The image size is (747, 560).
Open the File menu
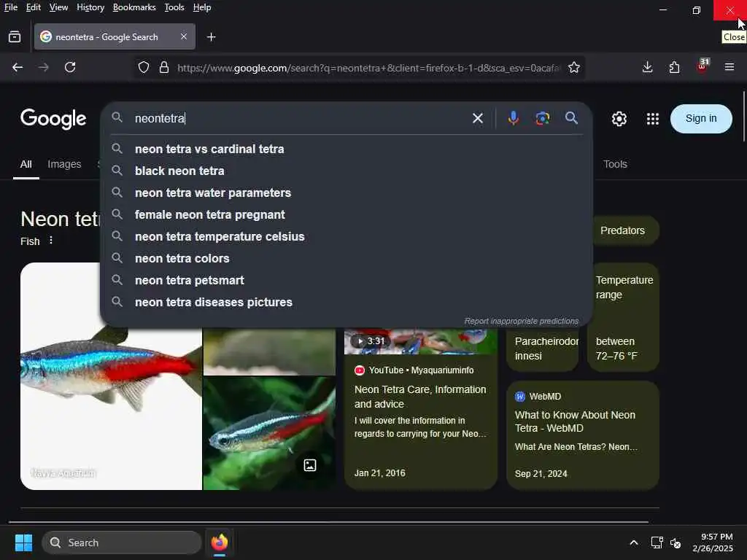pyautogui.click(x=10, y=7)
